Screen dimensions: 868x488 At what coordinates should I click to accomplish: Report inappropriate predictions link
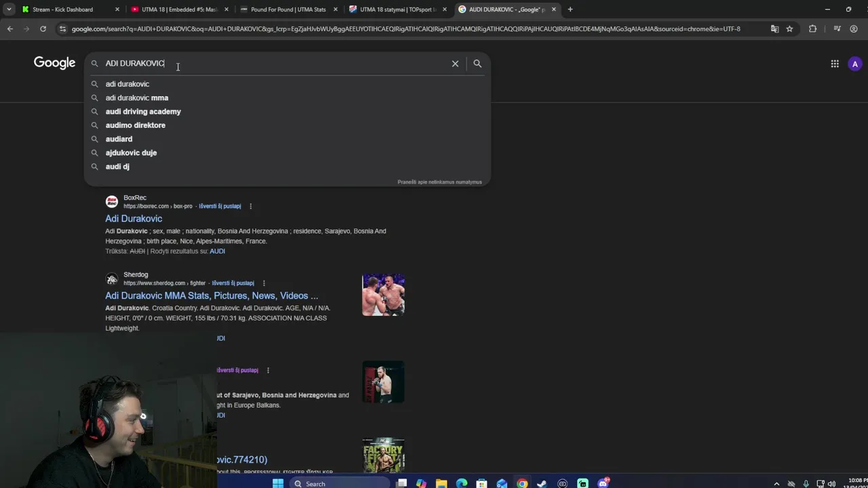point(439,182)
